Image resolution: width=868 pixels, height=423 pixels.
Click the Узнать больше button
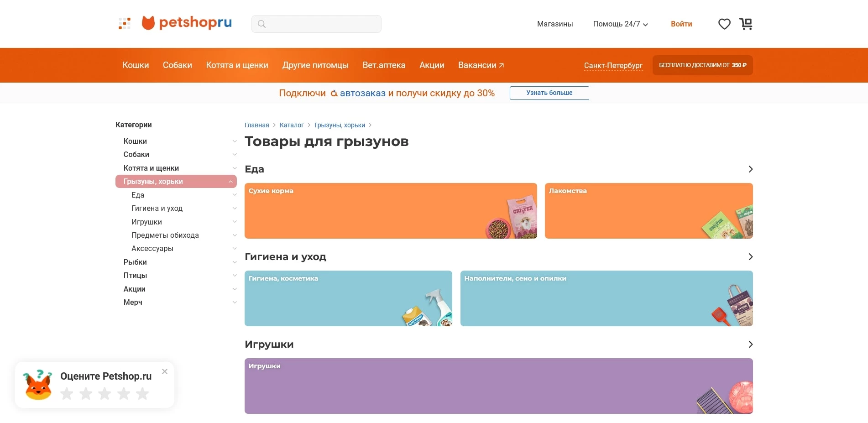pos(549,93)
